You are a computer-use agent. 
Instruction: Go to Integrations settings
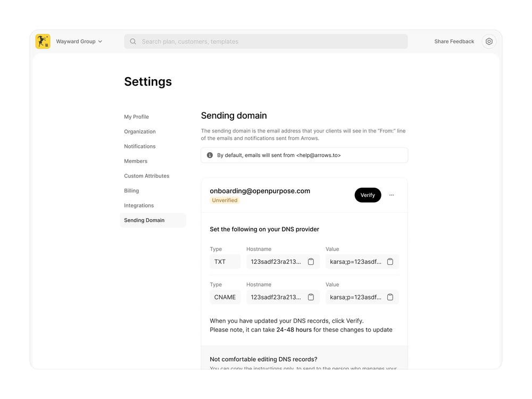139,205
